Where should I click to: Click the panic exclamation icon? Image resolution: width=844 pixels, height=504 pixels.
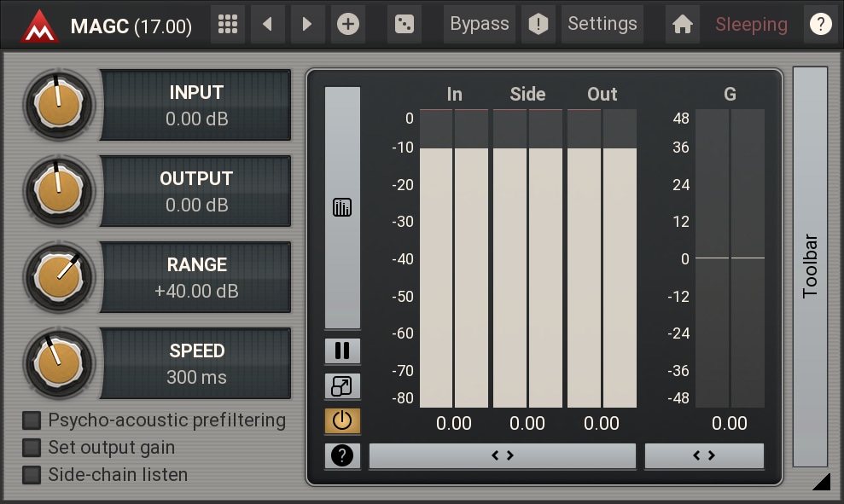[538, 24]
